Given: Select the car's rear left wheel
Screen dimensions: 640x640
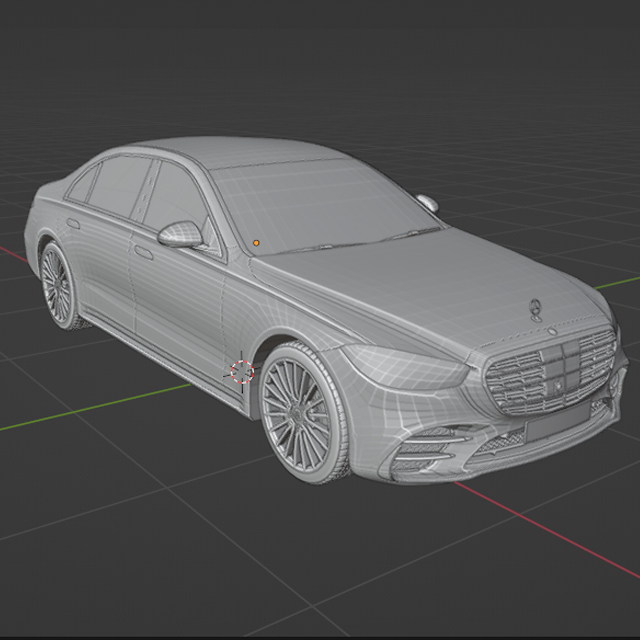Looking at the screenshot, I should pos(58,286).
